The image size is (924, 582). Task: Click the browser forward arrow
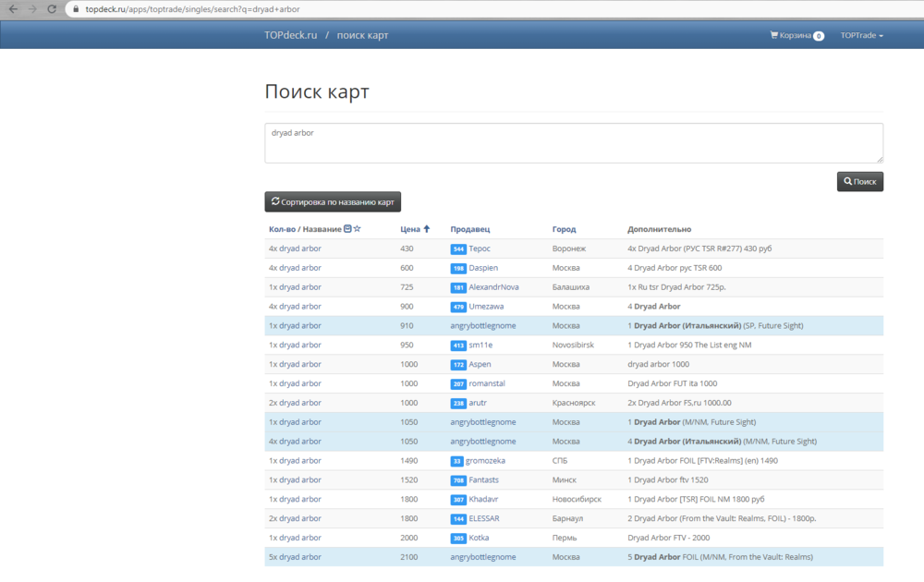click(x=33, y=9)
